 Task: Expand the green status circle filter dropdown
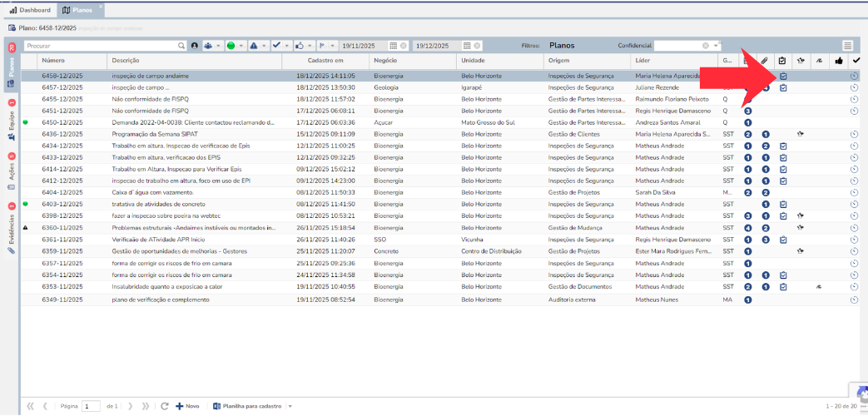point(241,46)
